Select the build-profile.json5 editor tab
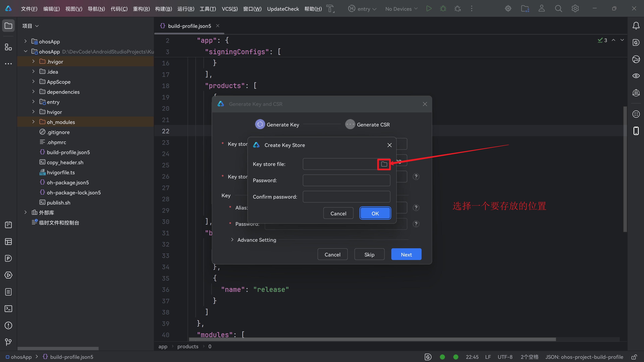The width and height of the screenshot is (644, 362). [x=189, y=26]
